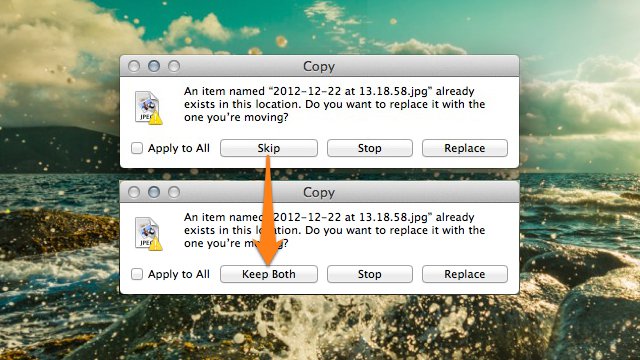Zoom the upper Copy dialog window
This screenshot has width=640, height=360.
(x=174, y=66)
